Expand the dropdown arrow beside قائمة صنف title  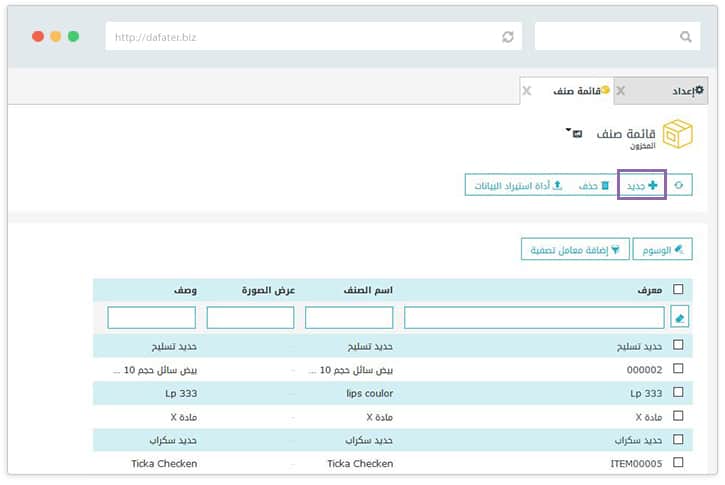pos(568,130)
